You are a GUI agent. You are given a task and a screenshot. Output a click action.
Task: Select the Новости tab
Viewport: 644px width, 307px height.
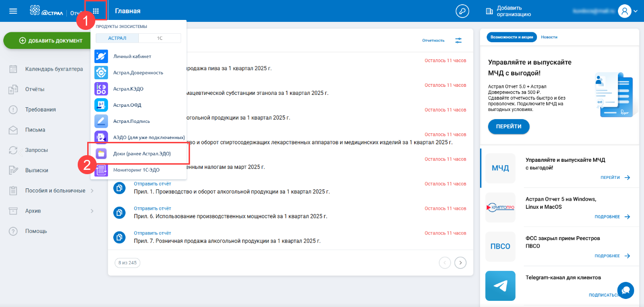pyautogui.click(x=549, y=37)
